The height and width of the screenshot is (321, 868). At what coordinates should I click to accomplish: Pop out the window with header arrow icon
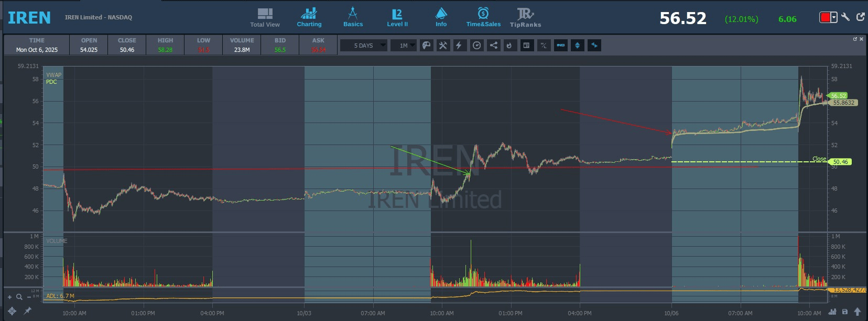point(860,17)
